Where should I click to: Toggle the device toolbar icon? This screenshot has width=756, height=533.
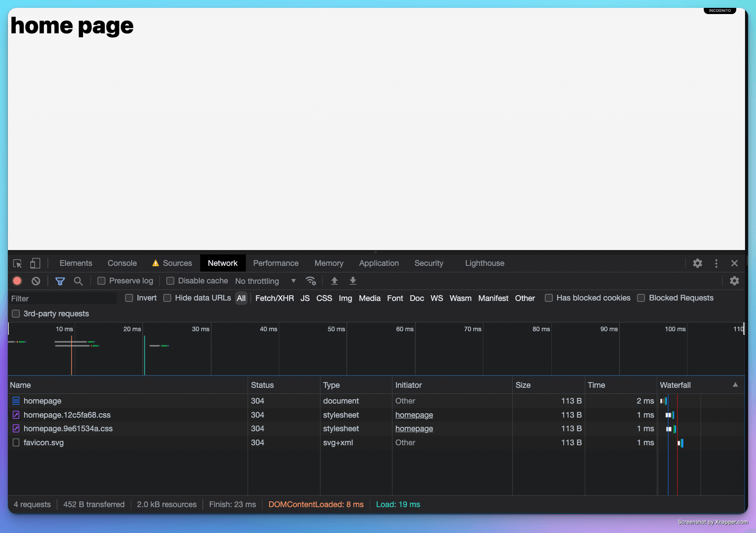(x=35, y=263)
